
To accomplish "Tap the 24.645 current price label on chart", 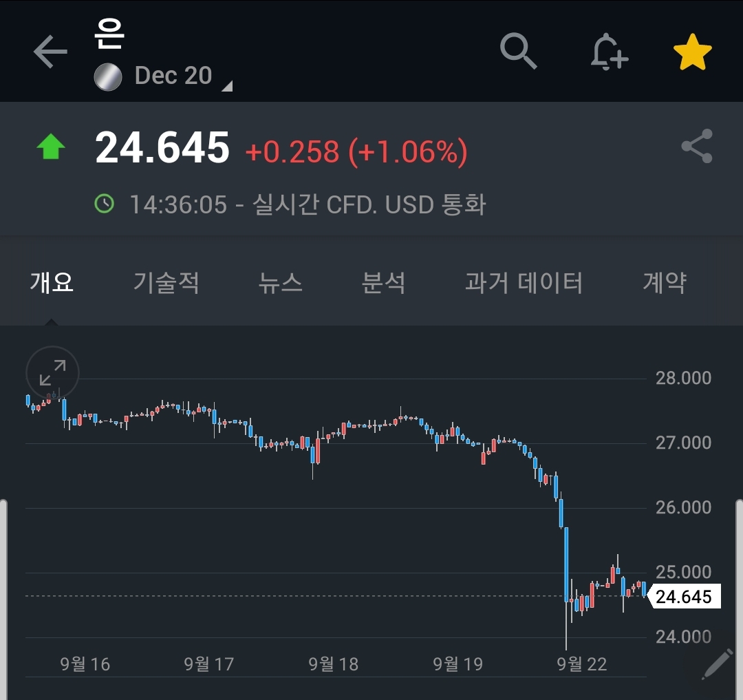I will click(685, 596).
